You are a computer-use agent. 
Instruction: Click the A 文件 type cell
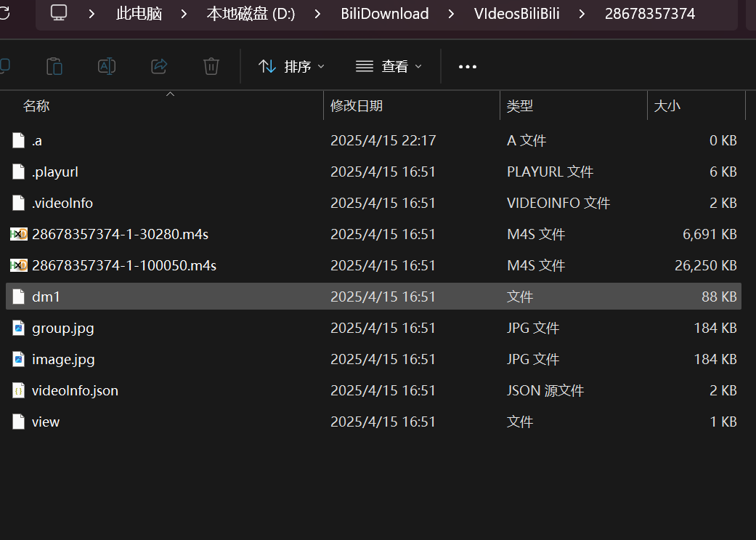527,140
